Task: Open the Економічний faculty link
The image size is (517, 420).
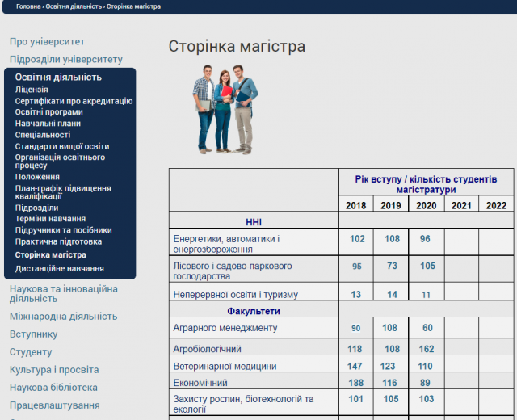Action: coord(200,383)
